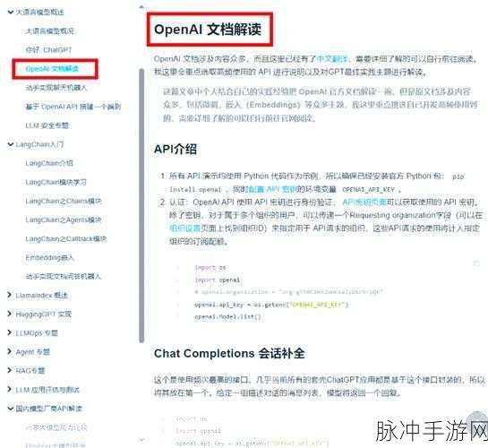Open the 大语言模型概况 page in sidebar
Viewport: 488px width, 448px height.
tap(50, 30)
